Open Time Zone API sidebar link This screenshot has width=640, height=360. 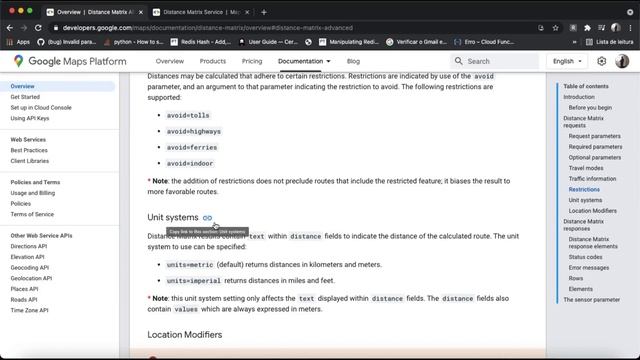point(29,310)
